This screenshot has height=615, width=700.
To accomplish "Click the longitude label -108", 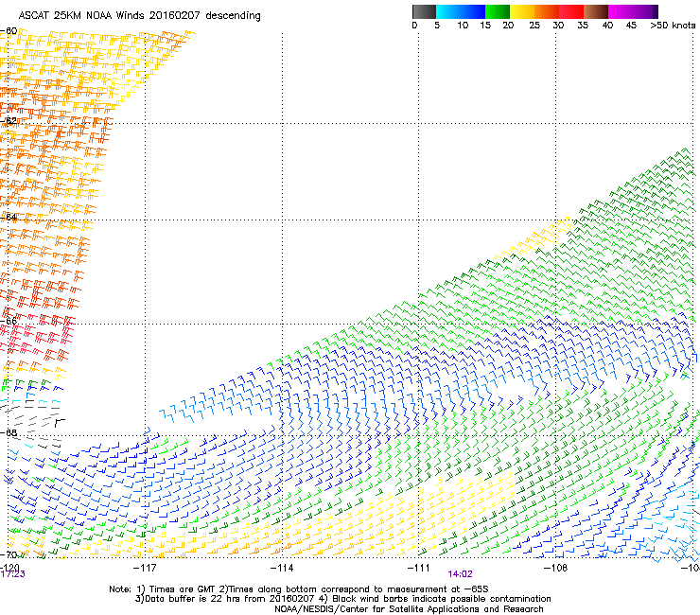I will [556, 568].
